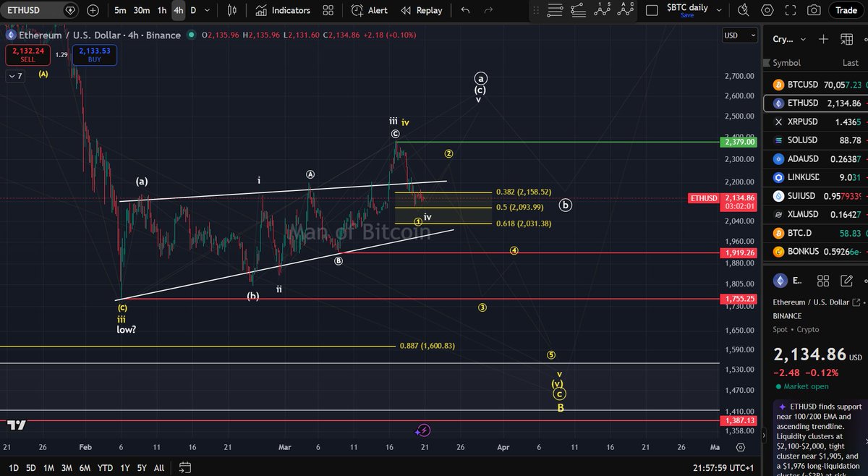868x476 pixels.
Task: Set the 3M date range
Action: click(67, 467)
